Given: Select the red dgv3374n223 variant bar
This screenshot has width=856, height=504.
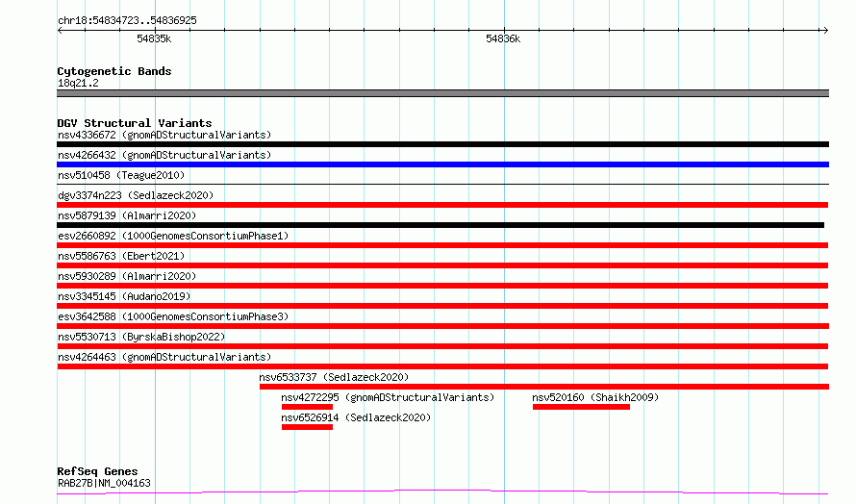Looking at the screenshot, I should (x=442, y=205).
